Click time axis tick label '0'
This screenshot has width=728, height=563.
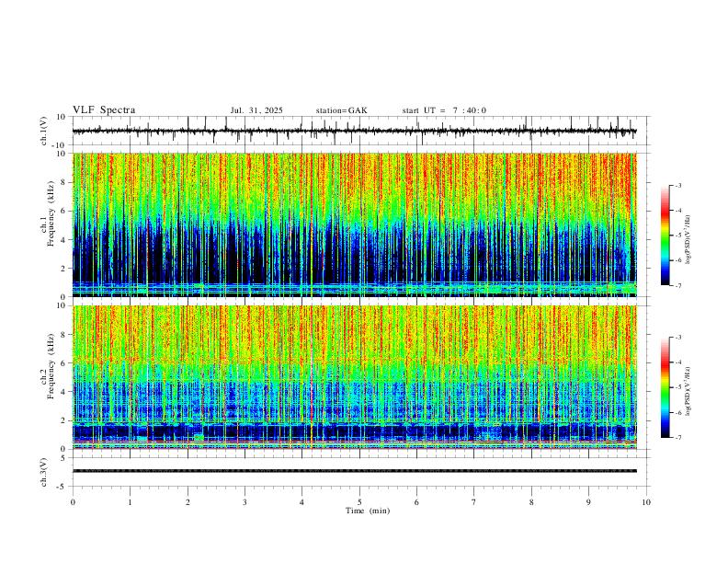(x=73, y=502)
